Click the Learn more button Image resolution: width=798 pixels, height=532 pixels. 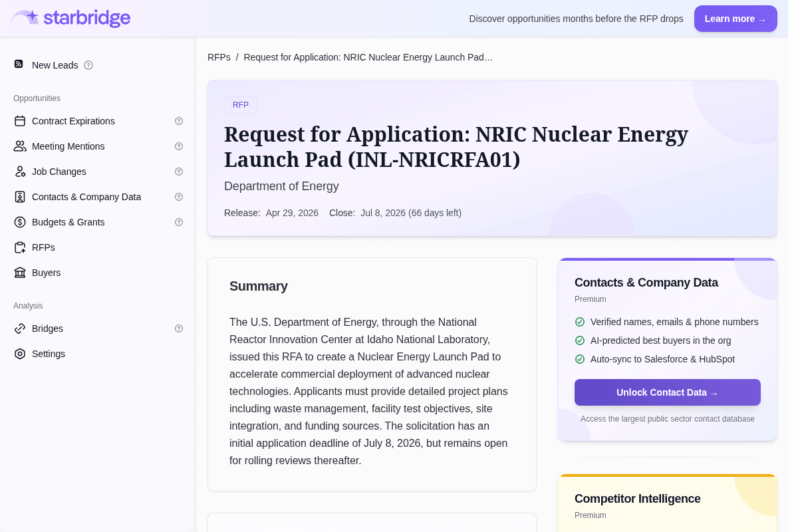tap(735, 19)
